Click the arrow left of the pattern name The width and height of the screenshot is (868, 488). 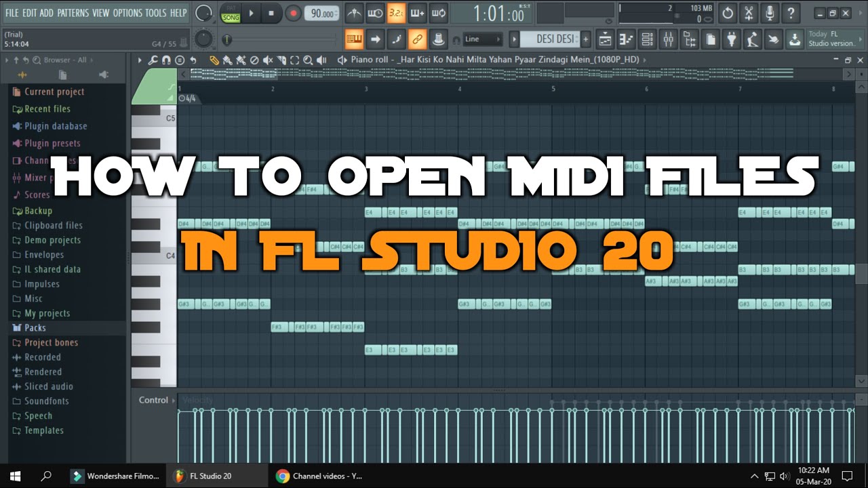click(514, 39)
